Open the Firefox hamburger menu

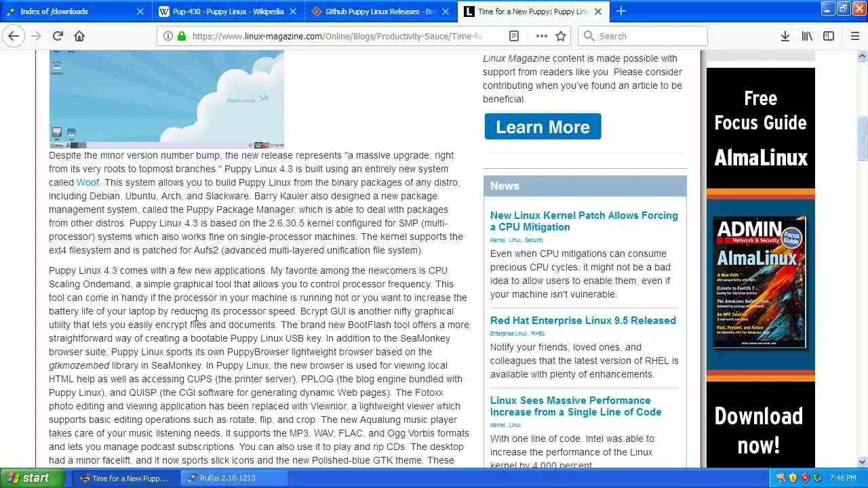(x=854, y=36)
